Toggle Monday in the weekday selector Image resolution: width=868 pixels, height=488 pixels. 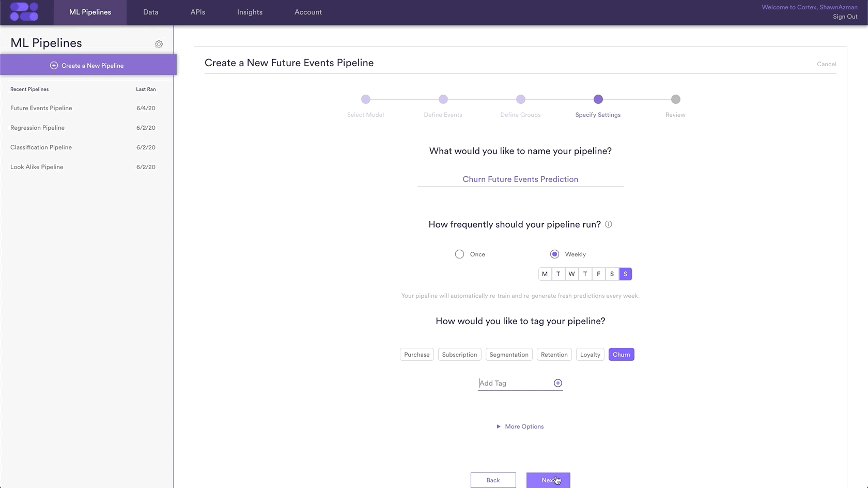[x=545, y=274]
